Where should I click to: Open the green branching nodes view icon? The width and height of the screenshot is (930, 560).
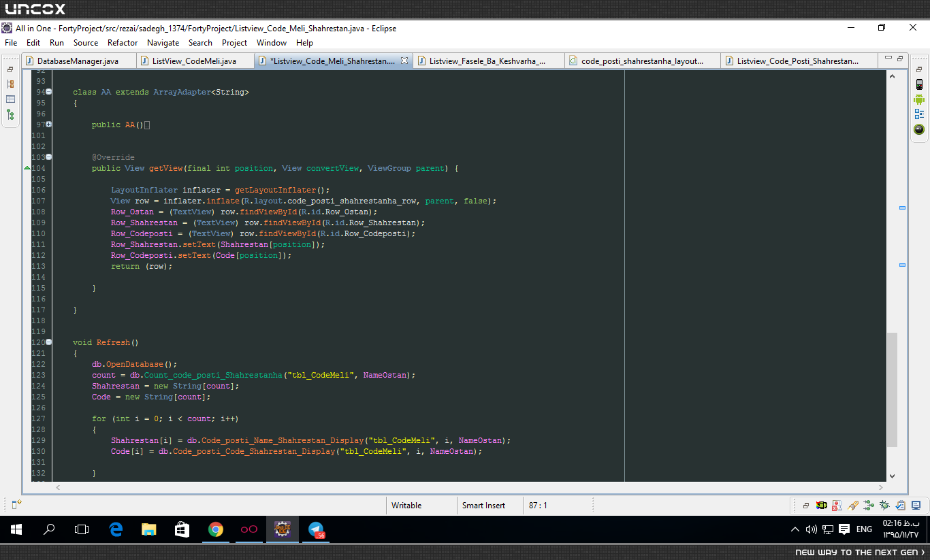pyautogui.click(x=869, y=506)
